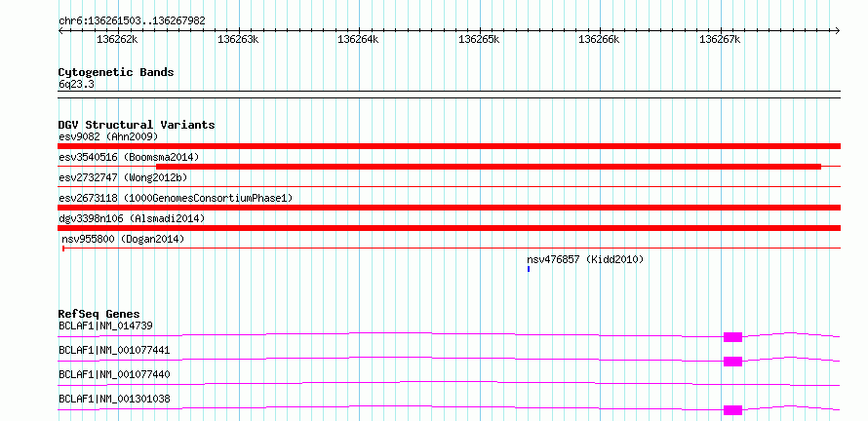
Task: Open BCLAF1|NM_001301038 transcript label
Action: [x=114, y=399]
